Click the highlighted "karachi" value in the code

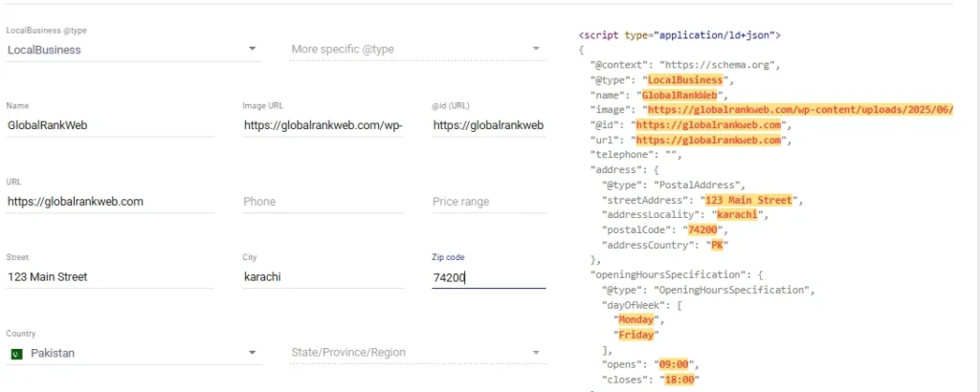[737, 215]
